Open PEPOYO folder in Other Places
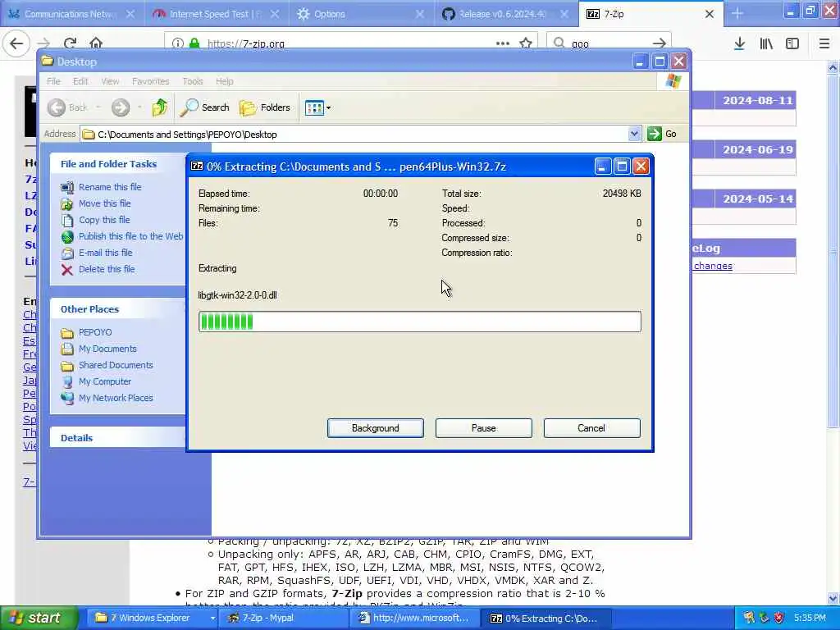The image size is (840, 630). tap(95, 332)
